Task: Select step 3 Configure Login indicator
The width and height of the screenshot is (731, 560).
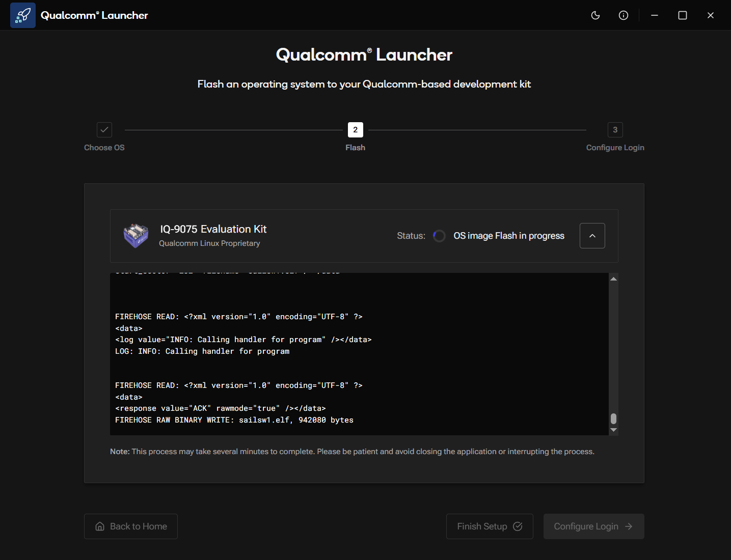Action: click(615, 130)
